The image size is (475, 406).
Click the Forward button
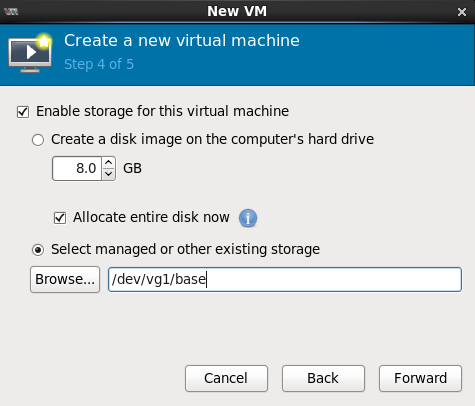(420, 378)
